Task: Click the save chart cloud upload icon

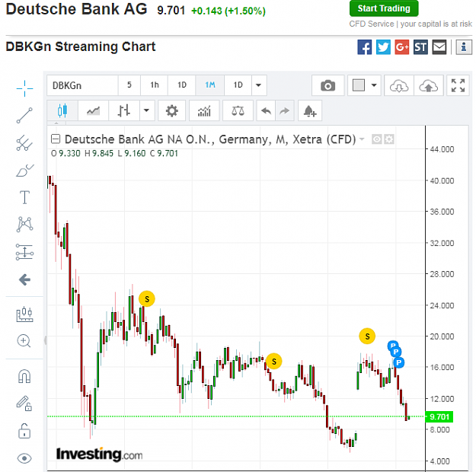Action: coord(429,85)
